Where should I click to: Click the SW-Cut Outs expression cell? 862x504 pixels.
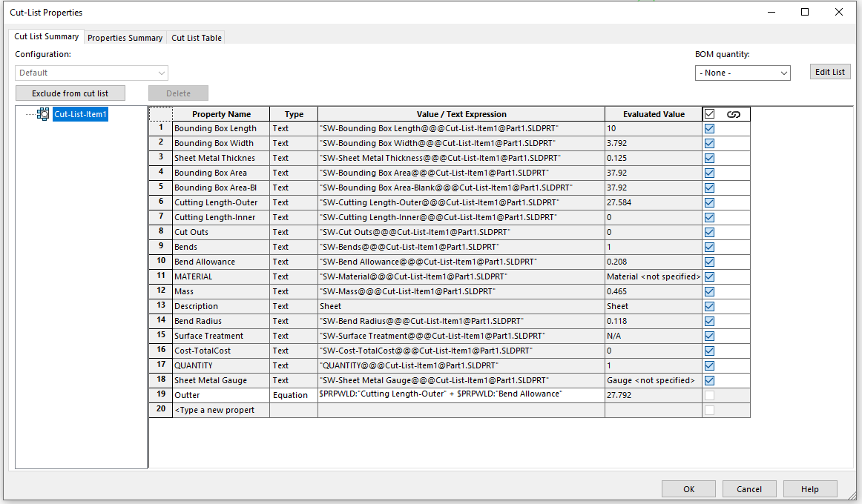(461, 232)
